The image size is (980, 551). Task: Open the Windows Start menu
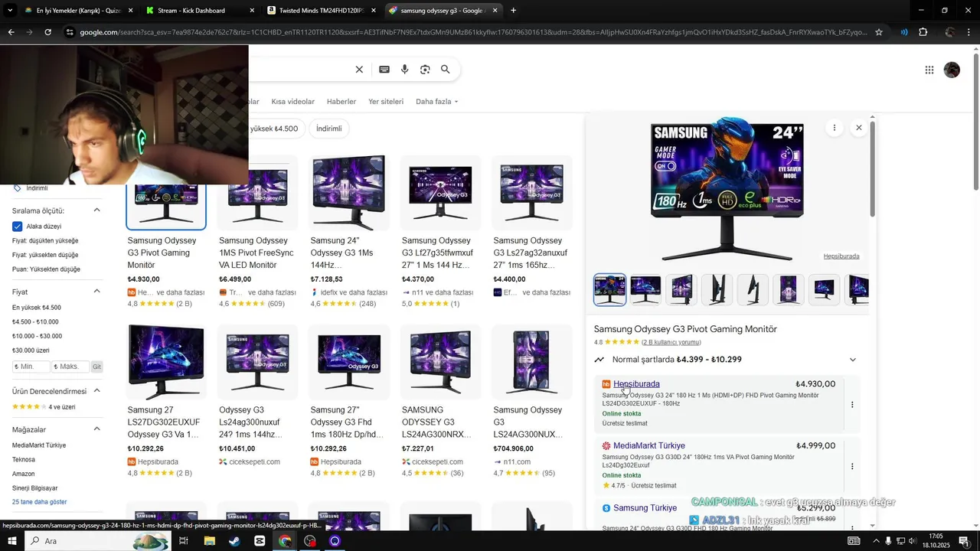tap(12, 541)
